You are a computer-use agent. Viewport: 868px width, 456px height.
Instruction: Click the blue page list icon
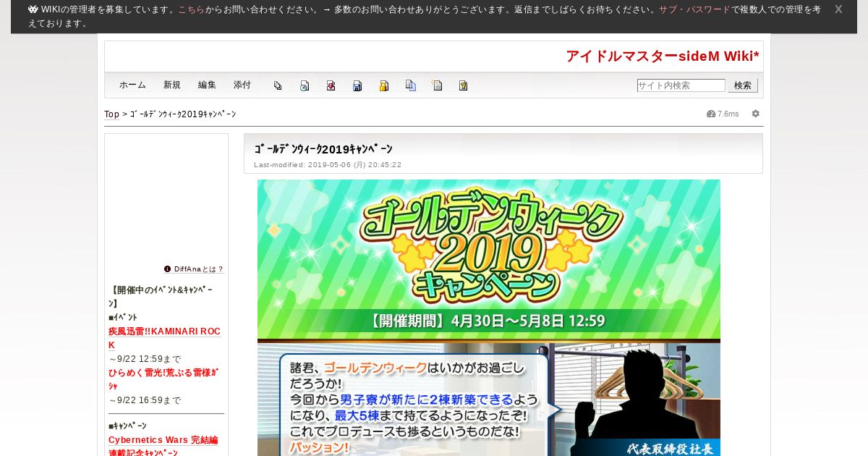pyautogui.click(x=410, y=85)
